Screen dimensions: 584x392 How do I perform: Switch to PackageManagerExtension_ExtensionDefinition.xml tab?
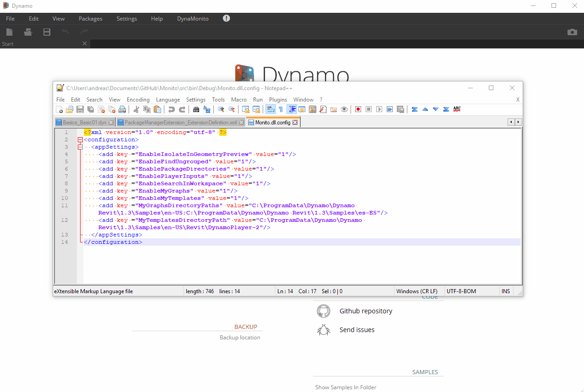pyautogui.click(x=180, y=123)
